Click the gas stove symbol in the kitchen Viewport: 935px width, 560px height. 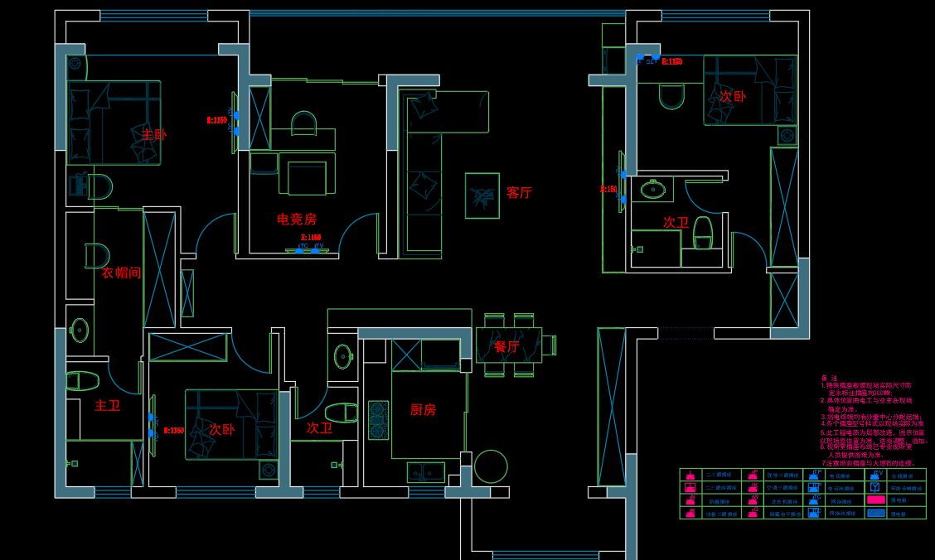pyautogui.click(x=378, y=420)
